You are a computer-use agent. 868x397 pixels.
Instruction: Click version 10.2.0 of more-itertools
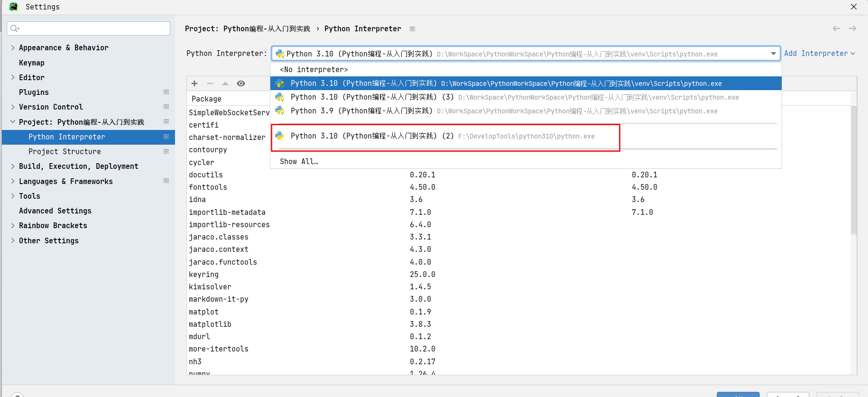pyautogui.click(x=423, y=349)
